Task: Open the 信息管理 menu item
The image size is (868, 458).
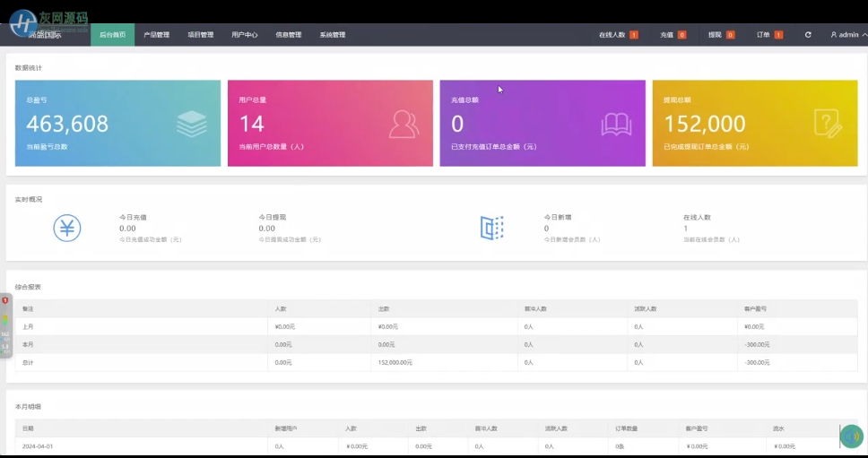Action: (x=288, y=35)
